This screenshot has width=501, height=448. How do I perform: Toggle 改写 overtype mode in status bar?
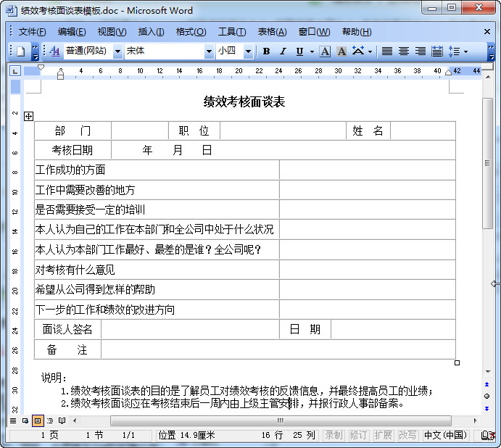pos(407,435)
